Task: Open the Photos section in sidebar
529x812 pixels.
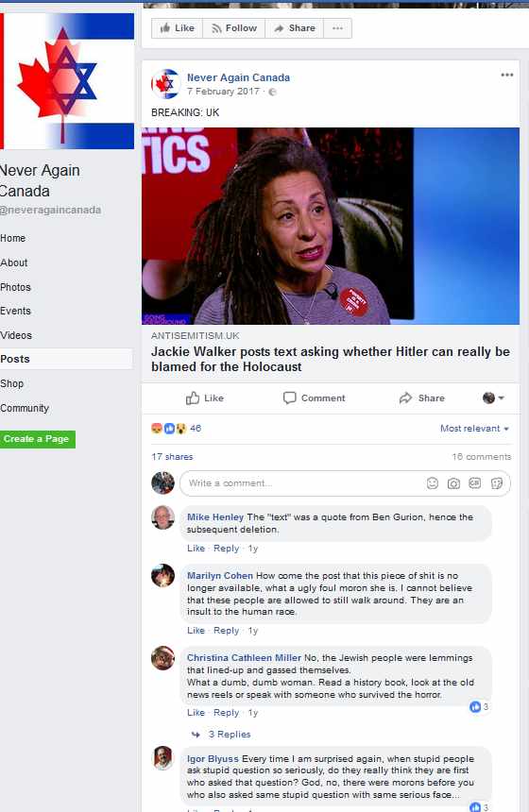Action: point(15,287)
